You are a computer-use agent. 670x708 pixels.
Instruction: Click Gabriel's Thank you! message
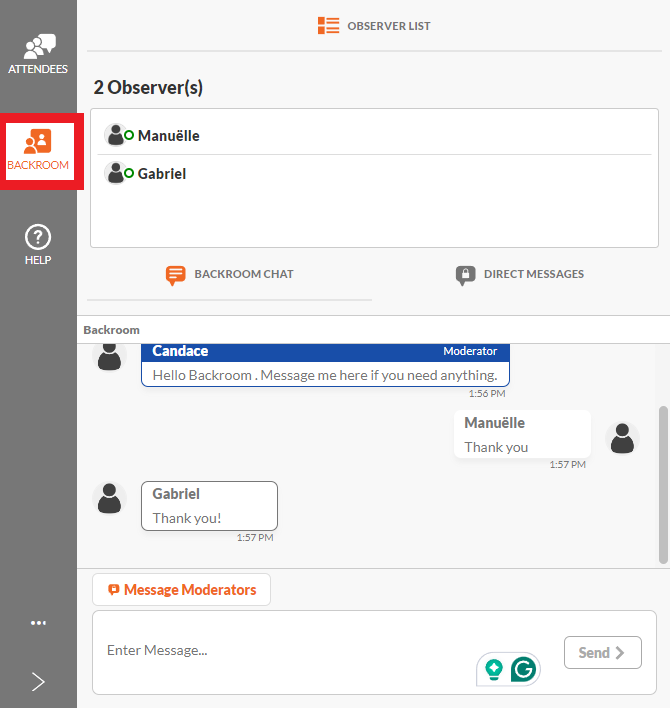click(209, 506)
